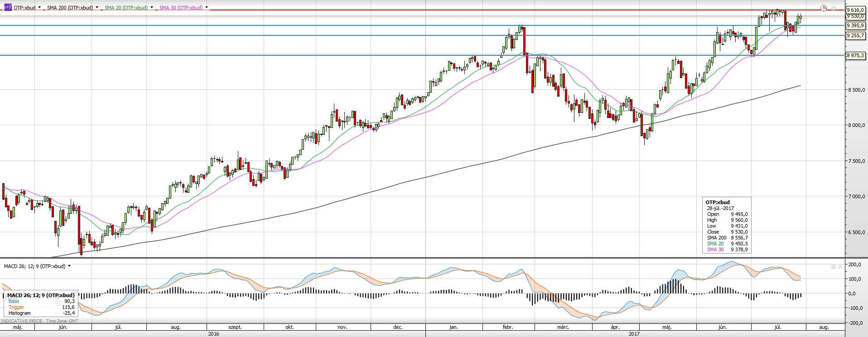The height and width of the screenshot is (337, 868).
Task: Click the 'nov.' month label
Action: tap(342, 327)
